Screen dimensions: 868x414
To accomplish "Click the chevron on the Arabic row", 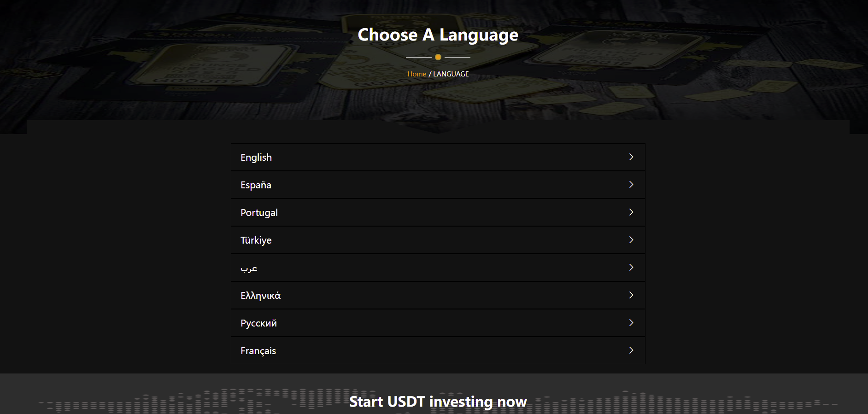I will [x=631, y=268].
